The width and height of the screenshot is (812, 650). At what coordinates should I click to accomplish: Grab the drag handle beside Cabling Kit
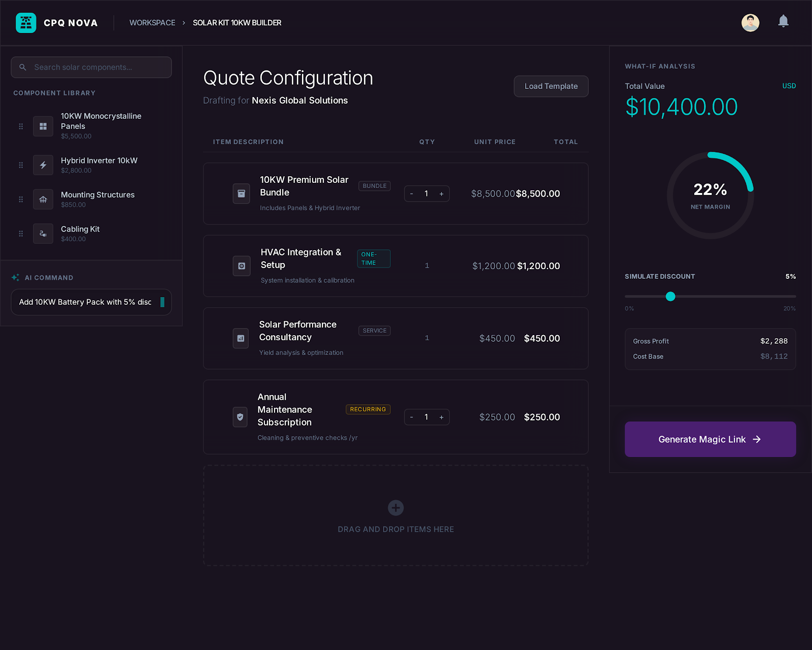click(21, 234)
